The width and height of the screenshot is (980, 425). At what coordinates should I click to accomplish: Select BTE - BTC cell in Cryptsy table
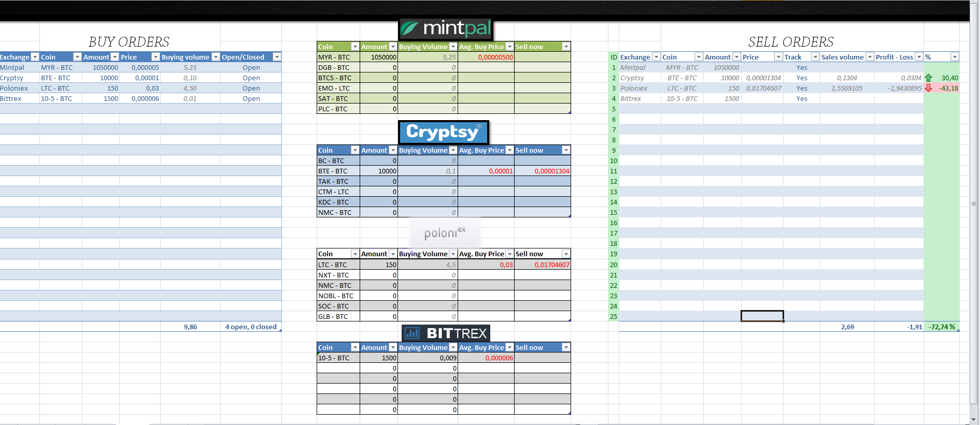338,171
